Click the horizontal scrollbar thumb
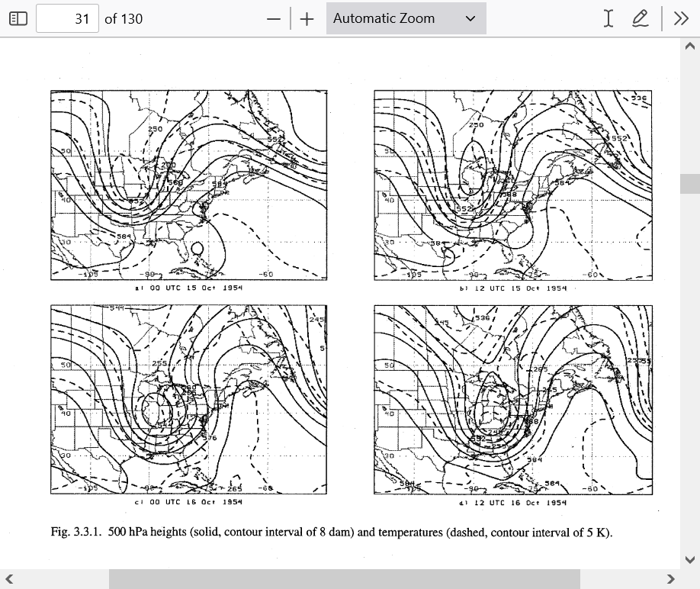Viewport: 700px width, 589px height. pyautogui.click(x=344, y=579)
